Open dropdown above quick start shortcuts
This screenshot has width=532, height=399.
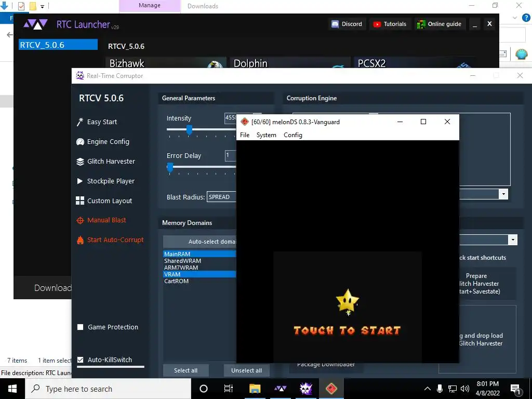coord(513,240)
